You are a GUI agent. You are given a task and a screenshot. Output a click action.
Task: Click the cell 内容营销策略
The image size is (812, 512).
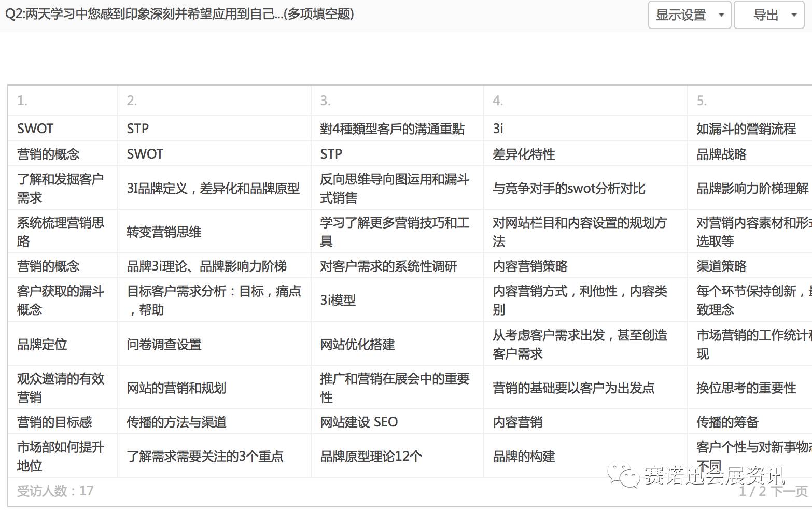click(x=585, y=266)
